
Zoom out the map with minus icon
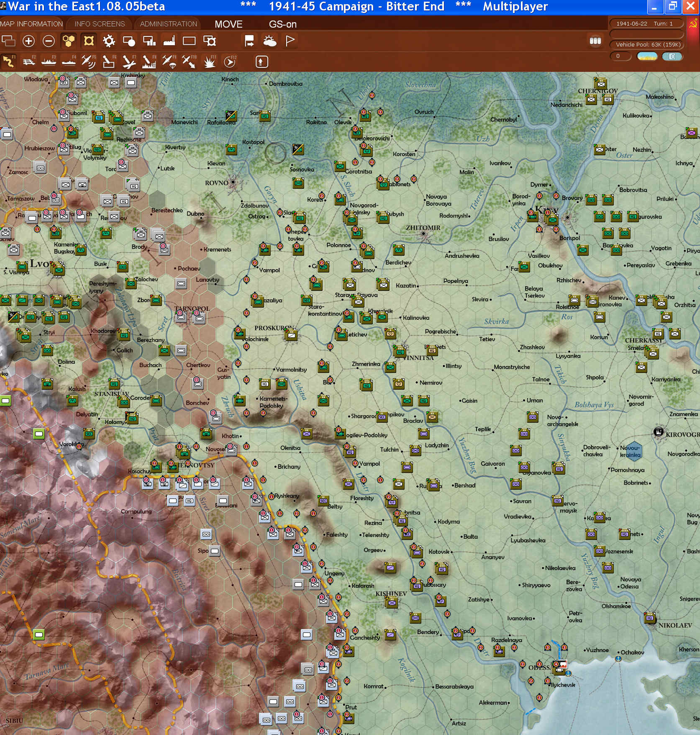tap(49, 41)
